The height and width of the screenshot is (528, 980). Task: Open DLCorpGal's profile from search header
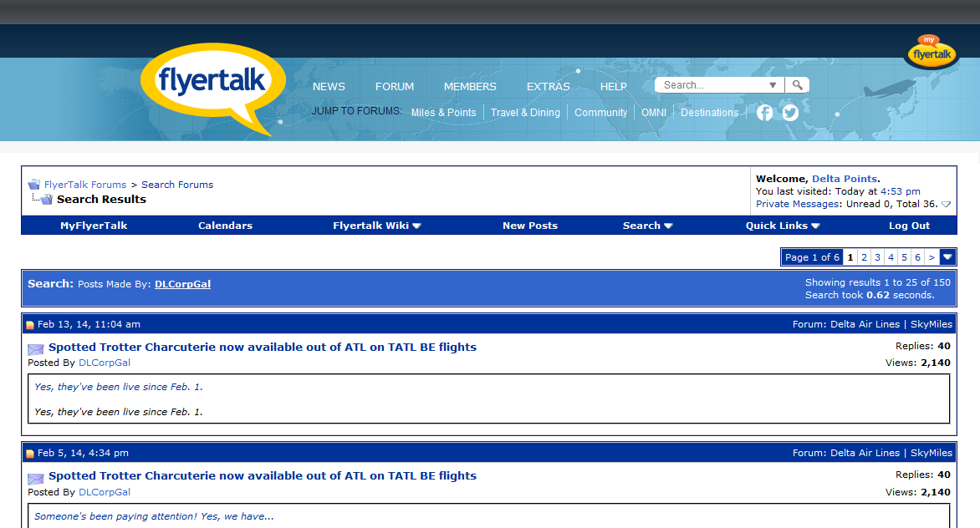point(182,284)
